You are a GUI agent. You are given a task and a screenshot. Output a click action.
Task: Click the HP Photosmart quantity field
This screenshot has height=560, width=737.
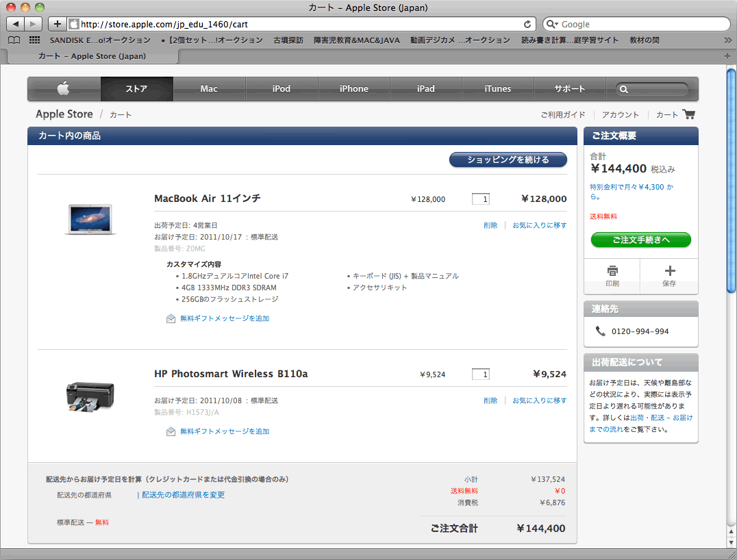click(x=481, y=374)
